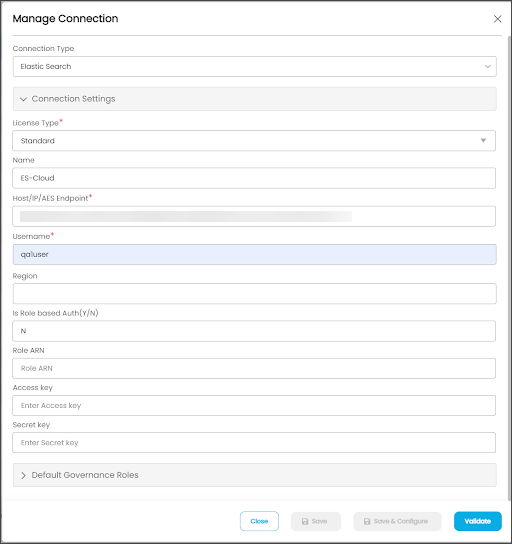Click the Connection Settings section header

(x=255, y=99)
